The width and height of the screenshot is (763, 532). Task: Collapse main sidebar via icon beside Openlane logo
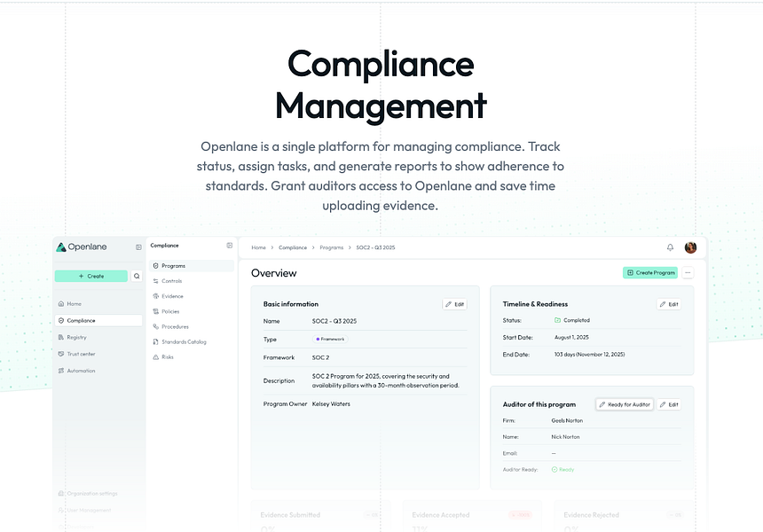tap(138, 247)
